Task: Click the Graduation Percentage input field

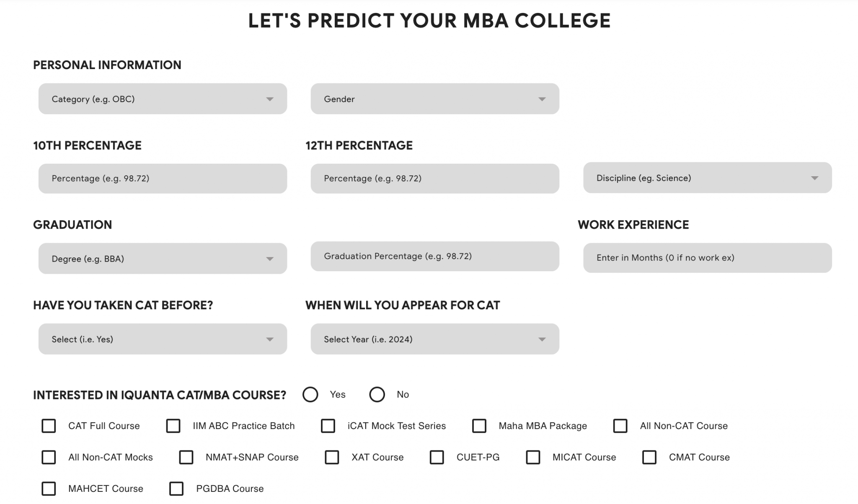Action: click(x=435, y=256)
